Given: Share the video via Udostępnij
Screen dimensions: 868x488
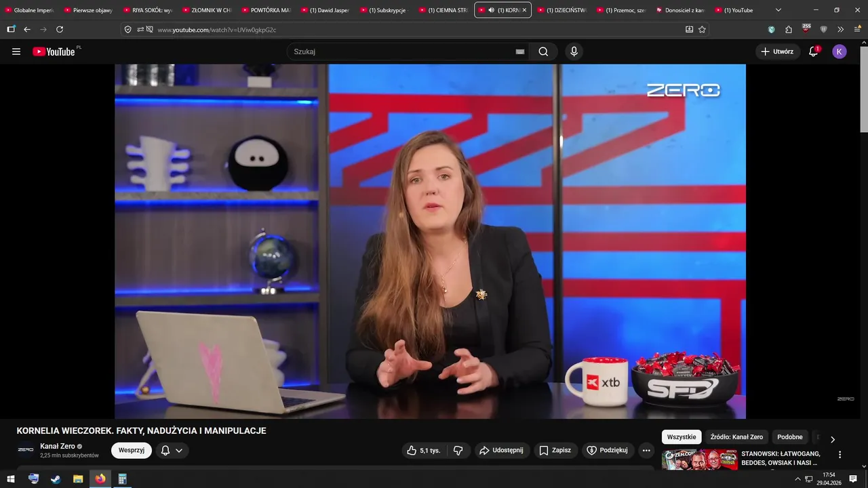Looking at the screenshot, I should pyautogui.click(x=501, y=450).
